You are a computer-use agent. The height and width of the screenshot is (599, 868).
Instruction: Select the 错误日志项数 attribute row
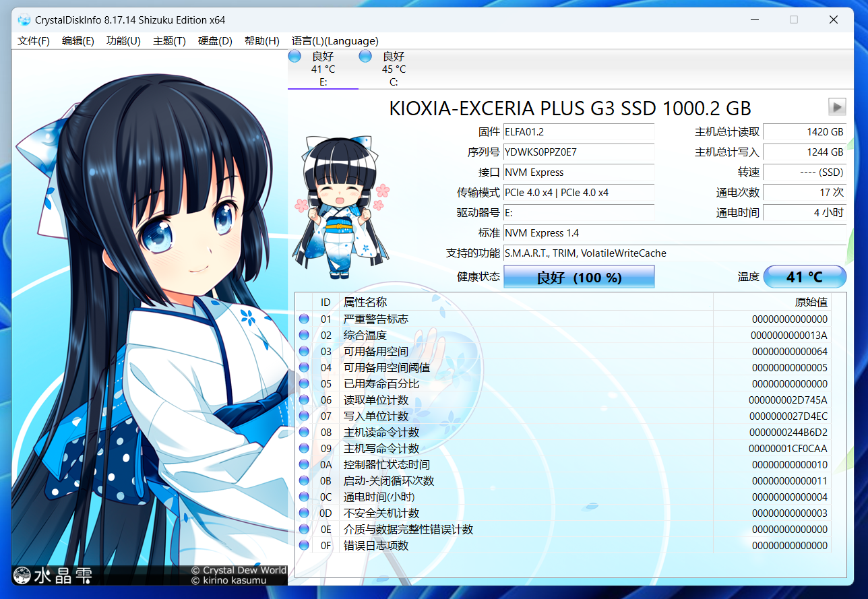coord(563,545)
